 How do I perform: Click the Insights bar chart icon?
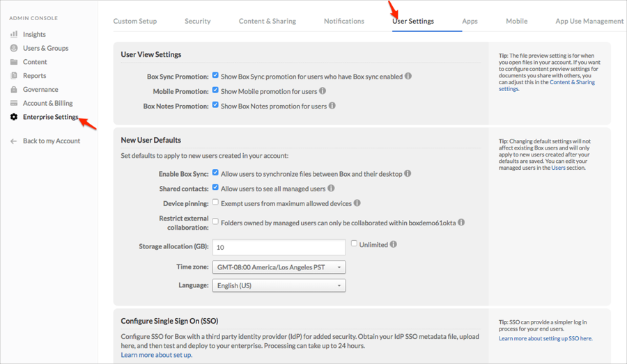[14, 34]
